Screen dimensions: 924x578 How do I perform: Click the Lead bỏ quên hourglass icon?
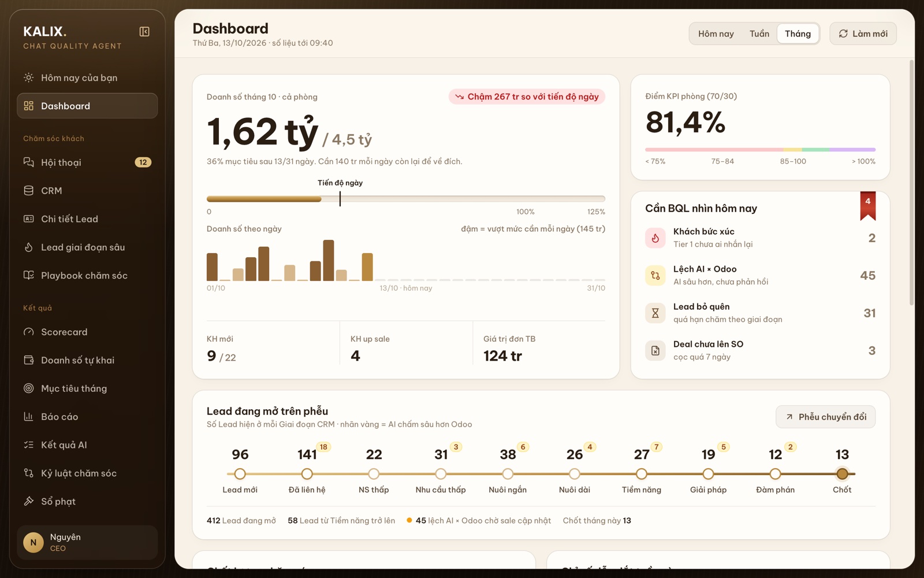pos(655,313)
